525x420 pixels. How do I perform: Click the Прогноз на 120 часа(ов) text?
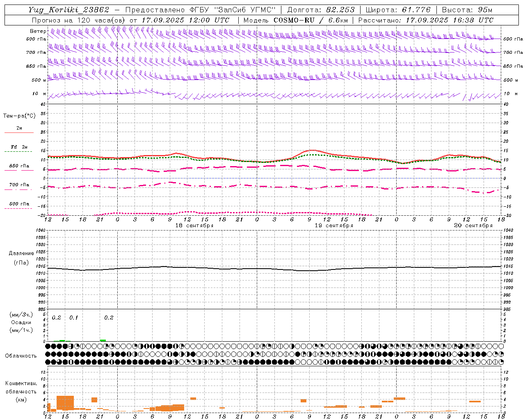(78, 20)
